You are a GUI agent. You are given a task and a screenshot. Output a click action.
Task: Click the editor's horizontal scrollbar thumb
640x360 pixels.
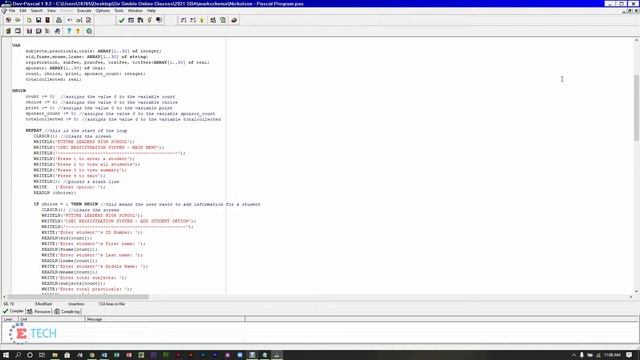tap(78, 297)
